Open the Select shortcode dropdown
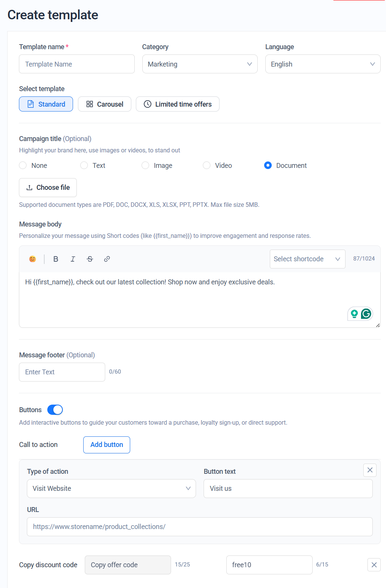The image size is (386, 588). (307, 259)
